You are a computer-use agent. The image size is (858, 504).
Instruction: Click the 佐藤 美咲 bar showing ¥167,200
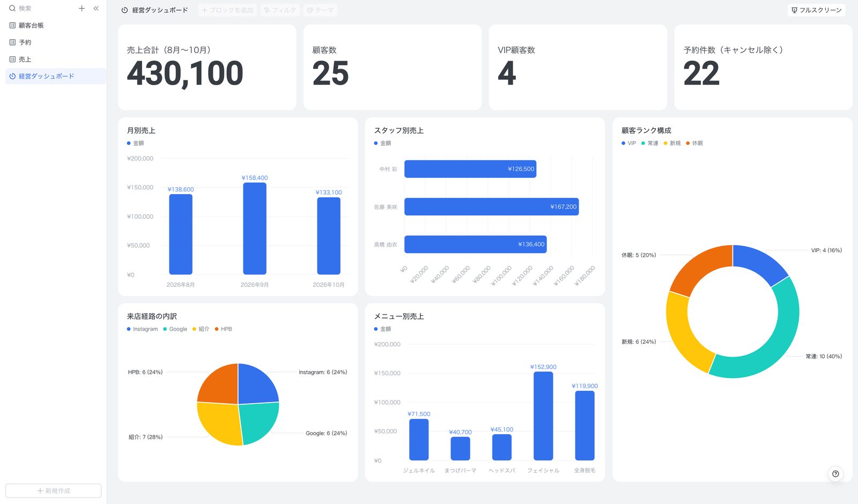click(491, 206)
